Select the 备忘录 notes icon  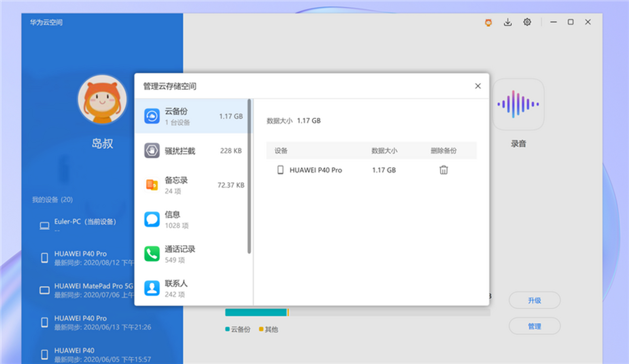click(x=152, y=185)
